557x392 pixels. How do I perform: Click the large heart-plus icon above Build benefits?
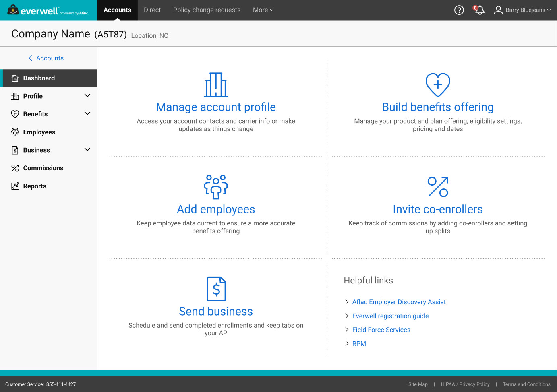click(x=438, y=85)
